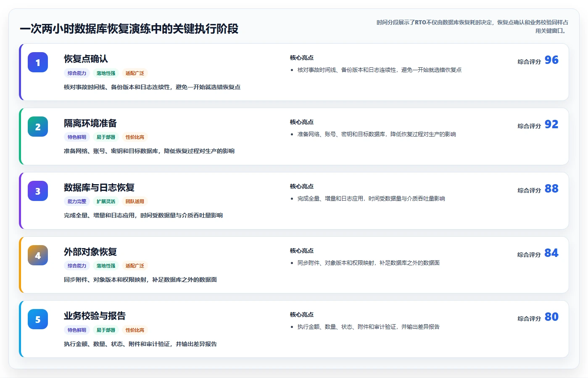Click the 团队适用 tag
588x378 pixels.
click(x=135, y=201)
